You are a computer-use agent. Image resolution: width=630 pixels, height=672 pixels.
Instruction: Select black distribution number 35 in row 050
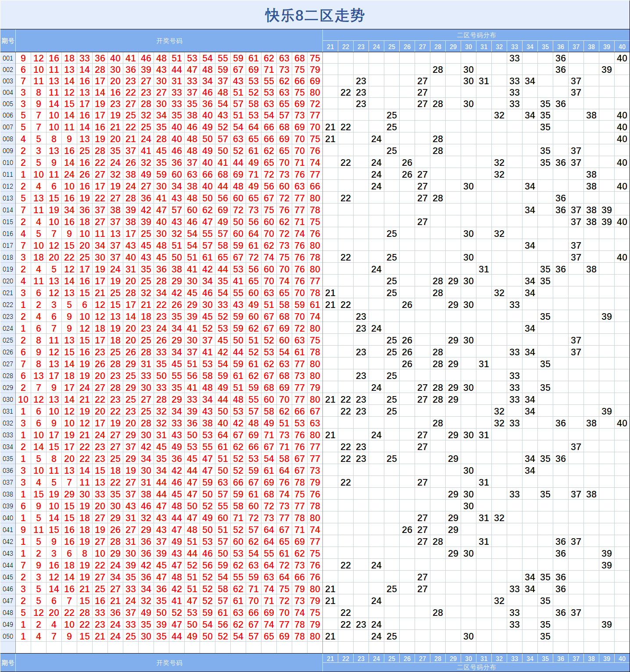(545, 636)
